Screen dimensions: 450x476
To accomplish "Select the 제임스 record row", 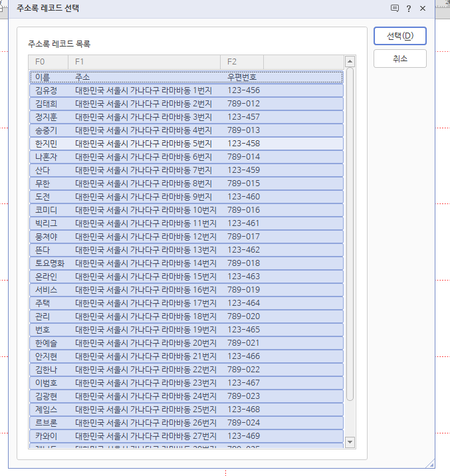I will (186, 410).
